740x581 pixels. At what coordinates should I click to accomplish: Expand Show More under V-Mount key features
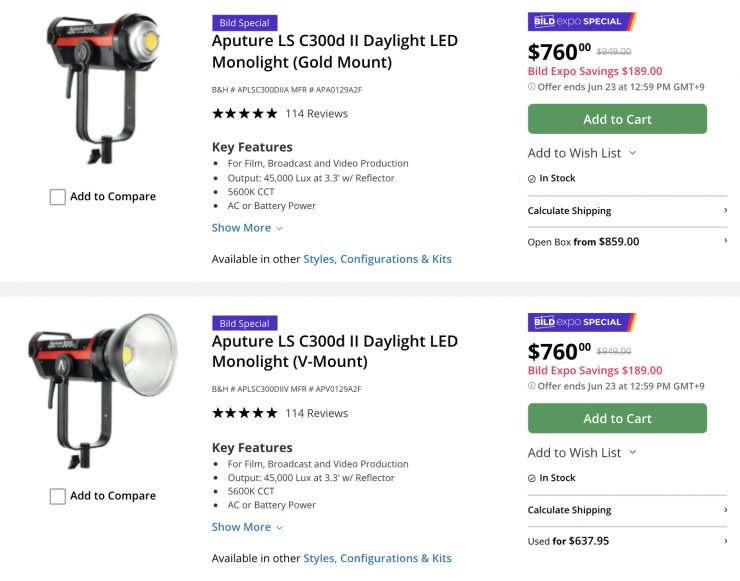click(246, 527)
